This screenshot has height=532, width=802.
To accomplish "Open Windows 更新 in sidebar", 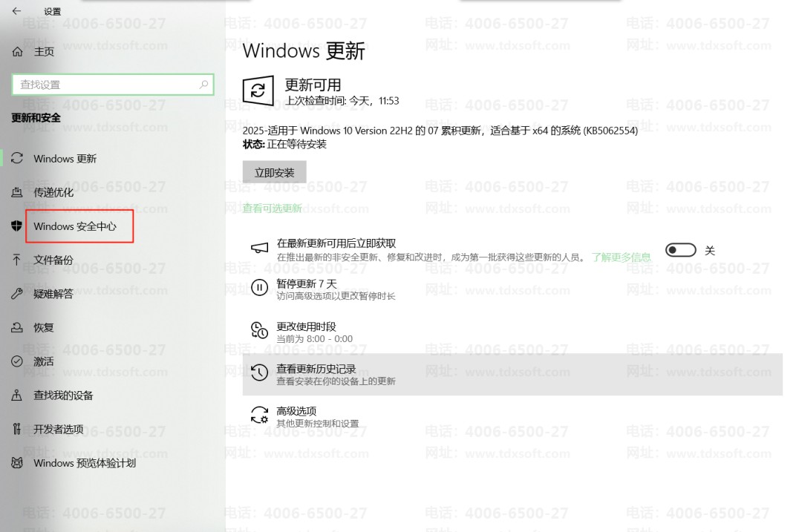I will pos(65,159).
